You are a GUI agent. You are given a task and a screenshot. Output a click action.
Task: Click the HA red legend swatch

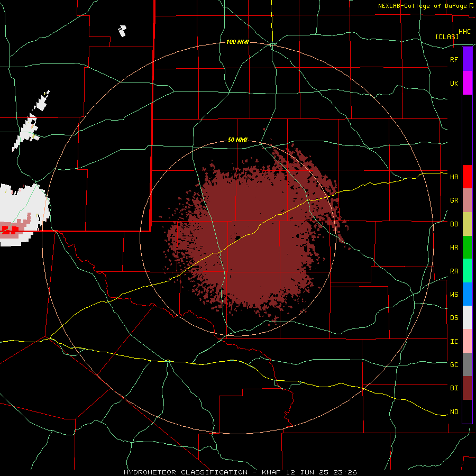(467, 177)
